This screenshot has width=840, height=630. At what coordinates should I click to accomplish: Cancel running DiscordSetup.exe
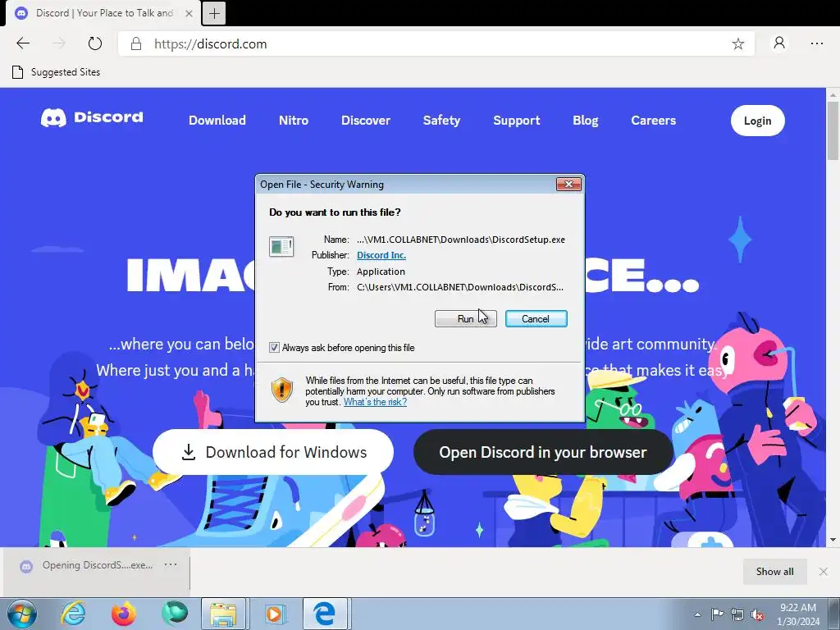click(536, 319)
